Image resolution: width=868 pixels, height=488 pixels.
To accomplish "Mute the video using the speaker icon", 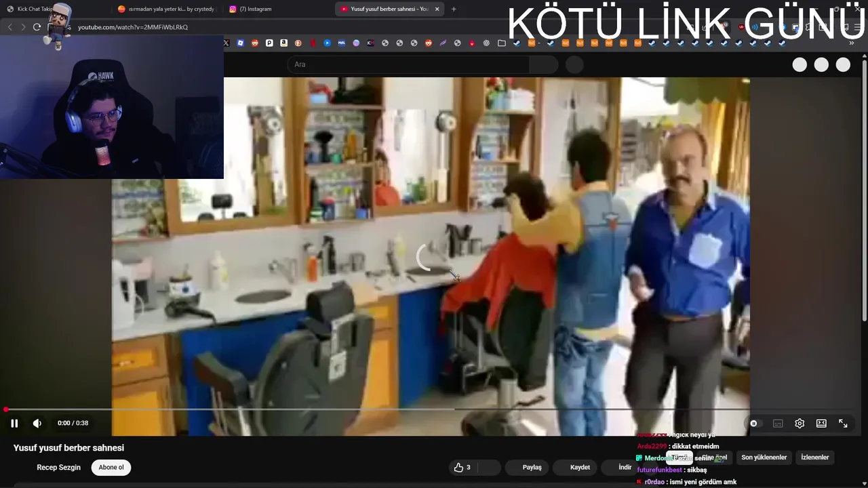I will [37, 423].
